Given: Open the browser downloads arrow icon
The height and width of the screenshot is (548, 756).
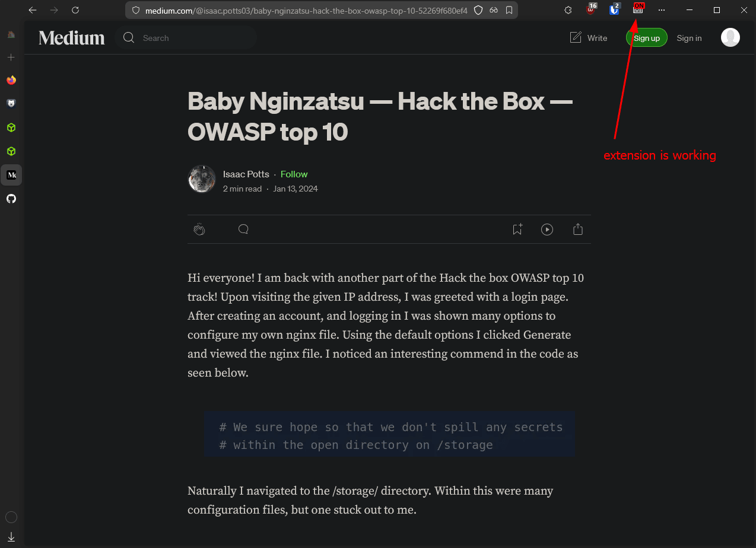Looking at the screenshot, I should point(11,537).
